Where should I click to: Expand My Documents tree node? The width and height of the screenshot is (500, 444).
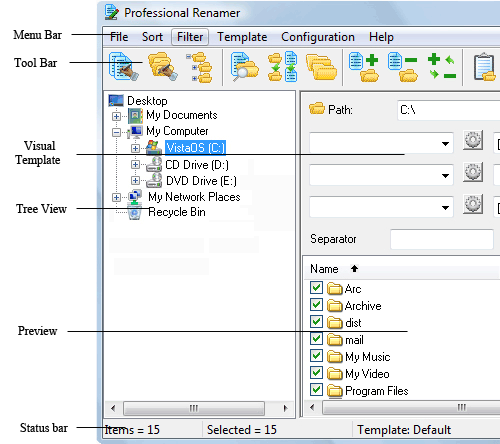point(116,116)
